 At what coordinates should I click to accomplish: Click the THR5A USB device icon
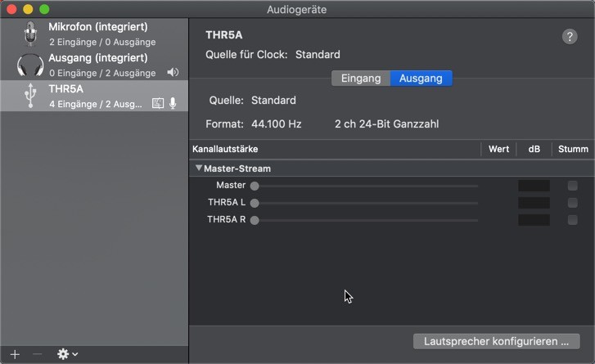30,96
